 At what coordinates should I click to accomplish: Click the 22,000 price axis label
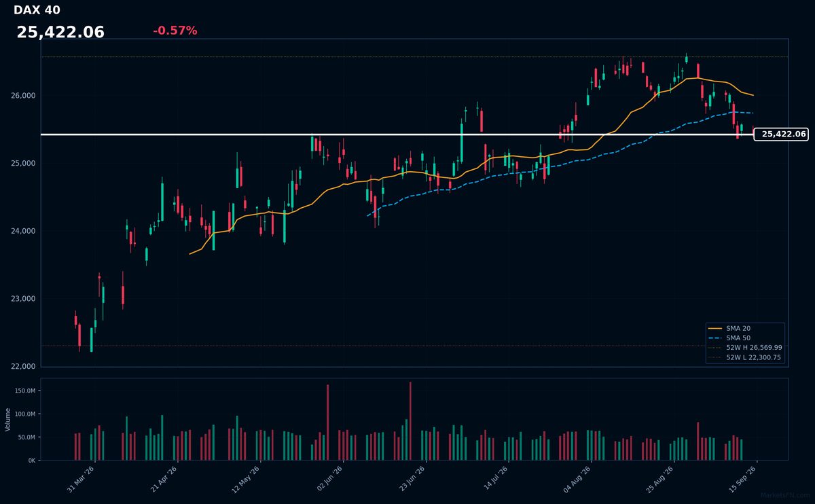[x=24, y=367]
